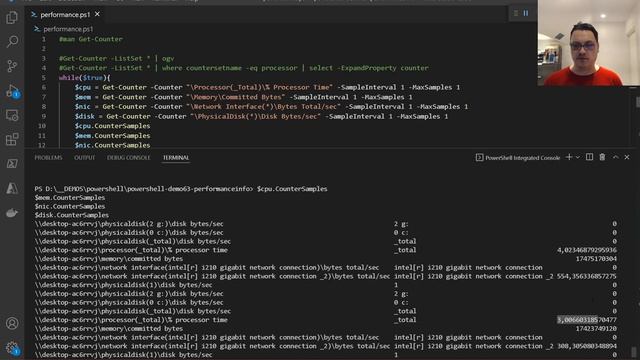The width and height of the screenshot is (640, 360).
Task: Click the editor vertical scrollbar
Action: [637, 102]
